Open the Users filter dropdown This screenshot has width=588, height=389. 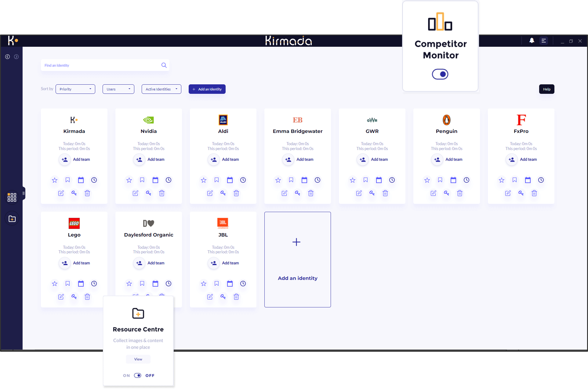[x=118, y=89]
